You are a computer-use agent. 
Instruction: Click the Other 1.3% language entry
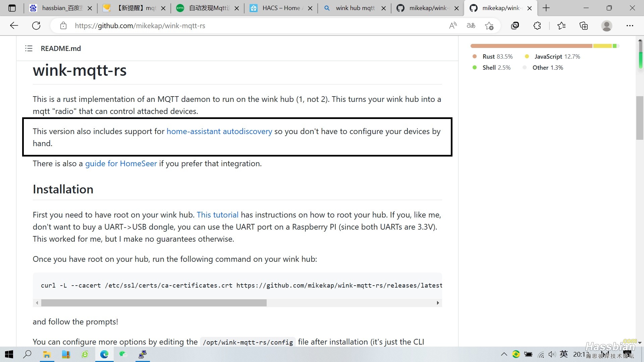coord(543,68)
